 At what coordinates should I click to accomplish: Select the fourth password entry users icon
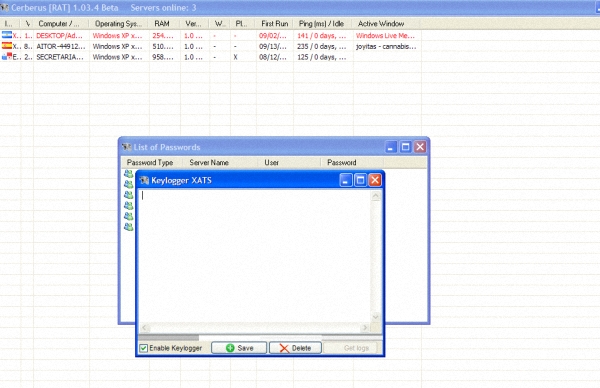click(x=128, y=206)
